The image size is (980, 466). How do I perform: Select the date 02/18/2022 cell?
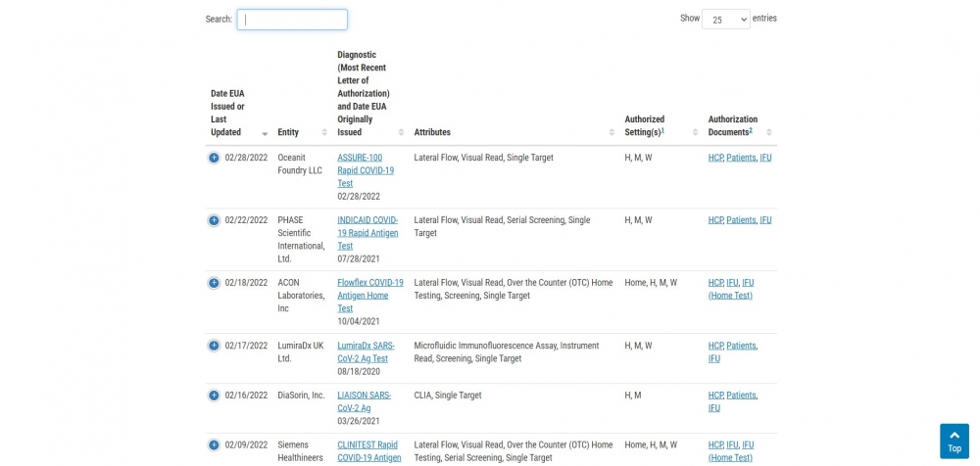(246, 283)
